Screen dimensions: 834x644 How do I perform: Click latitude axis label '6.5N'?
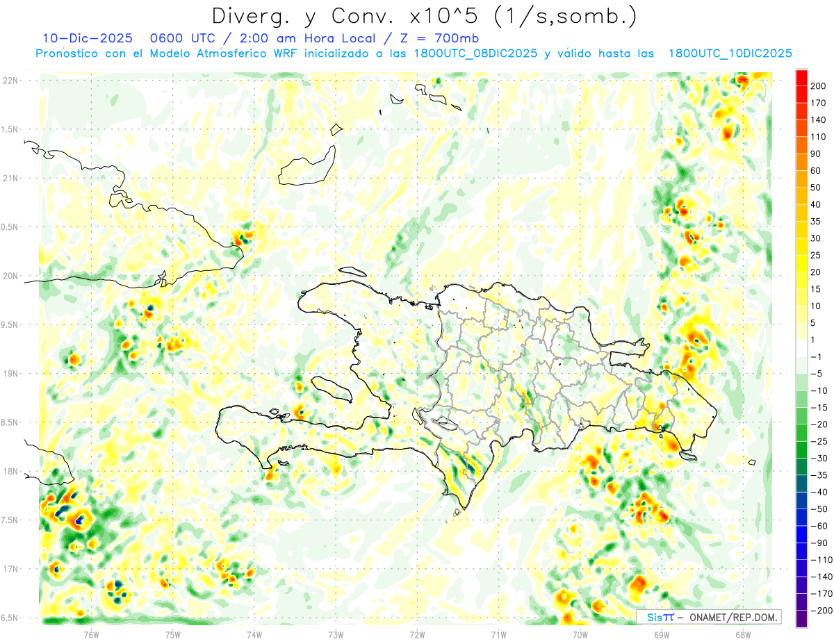[x=10, y=618]
